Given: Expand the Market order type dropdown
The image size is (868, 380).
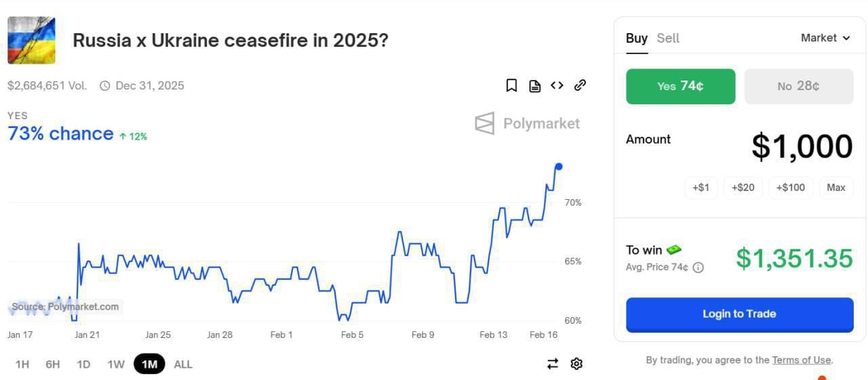Looking at the screenshot, I should click(825, 38).
